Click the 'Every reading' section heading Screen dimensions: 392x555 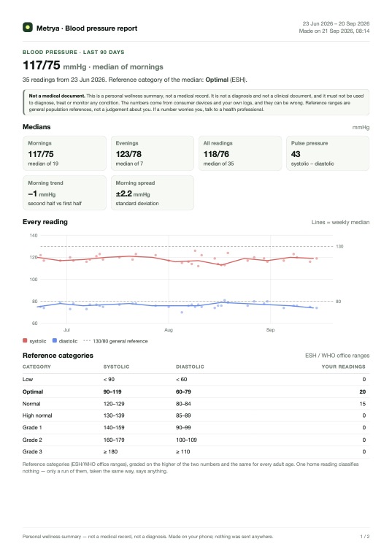(45, 222)
